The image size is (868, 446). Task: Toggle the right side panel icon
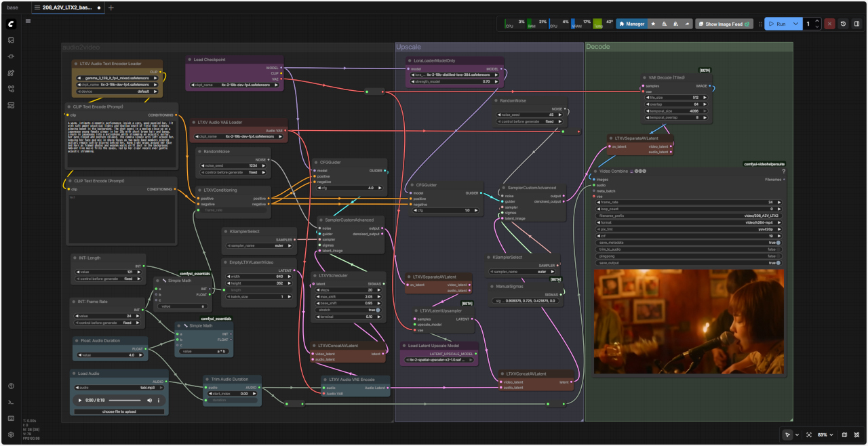coord(856,24)
